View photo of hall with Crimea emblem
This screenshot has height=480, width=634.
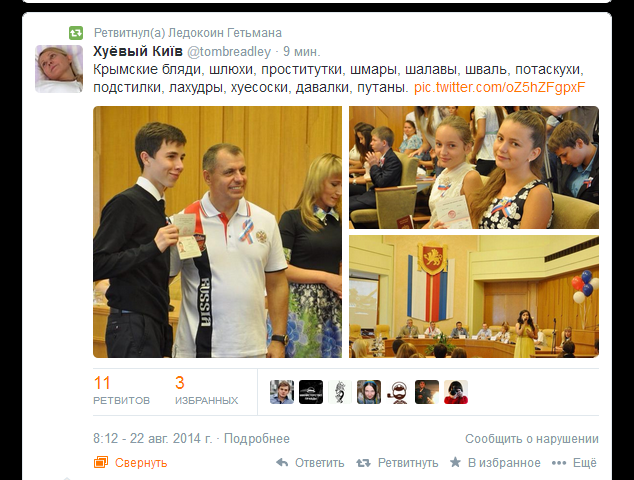click(x=474, y=297)
